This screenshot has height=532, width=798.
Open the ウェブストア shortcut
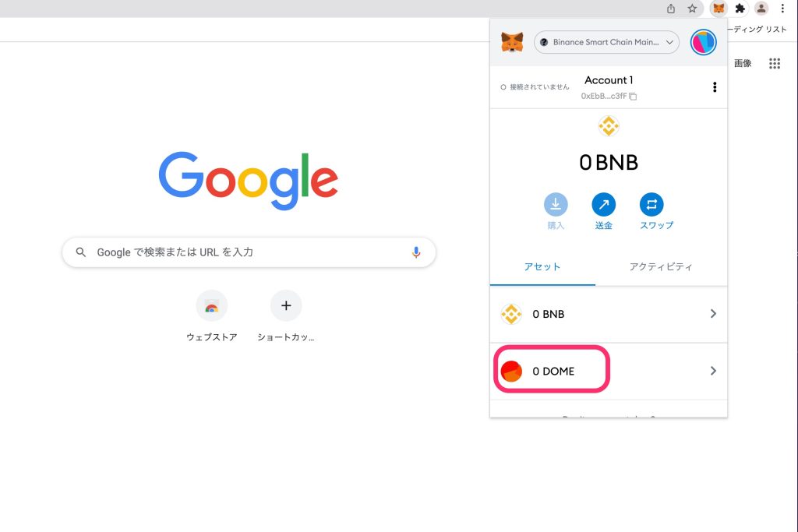coord(211,307)
